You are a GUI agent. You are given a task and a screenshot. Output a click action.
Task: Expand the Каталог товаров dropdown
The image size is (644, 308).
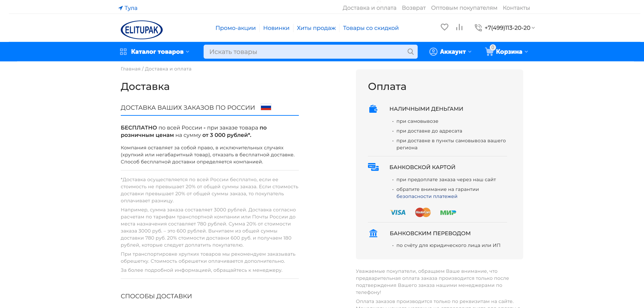(x=157, y=52)
